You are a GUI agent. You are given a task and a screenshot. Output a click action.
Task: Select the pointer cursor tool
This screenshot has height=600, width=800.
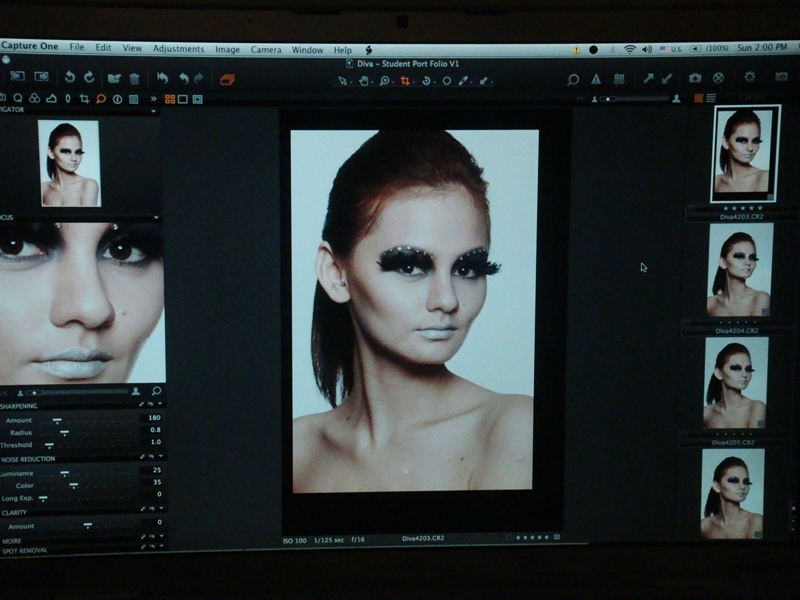pyautogui.click(x=343, y=81)
